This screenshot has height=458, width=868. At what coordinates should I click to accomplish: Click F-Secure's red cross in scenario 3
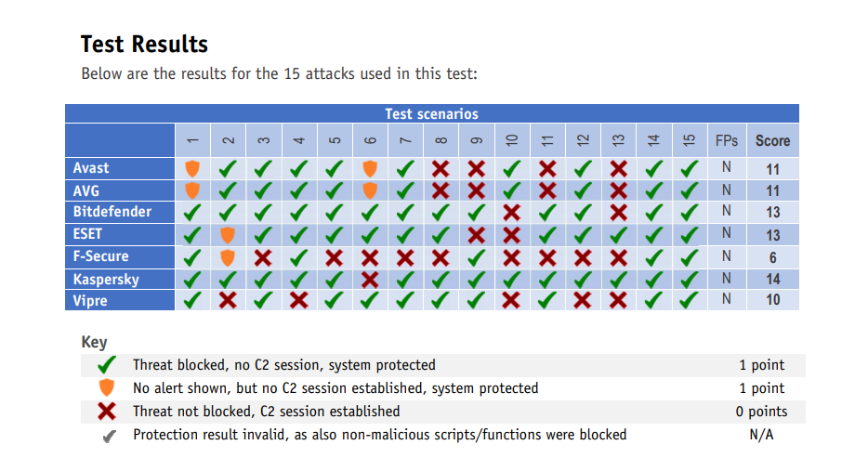tap(263, 257)
